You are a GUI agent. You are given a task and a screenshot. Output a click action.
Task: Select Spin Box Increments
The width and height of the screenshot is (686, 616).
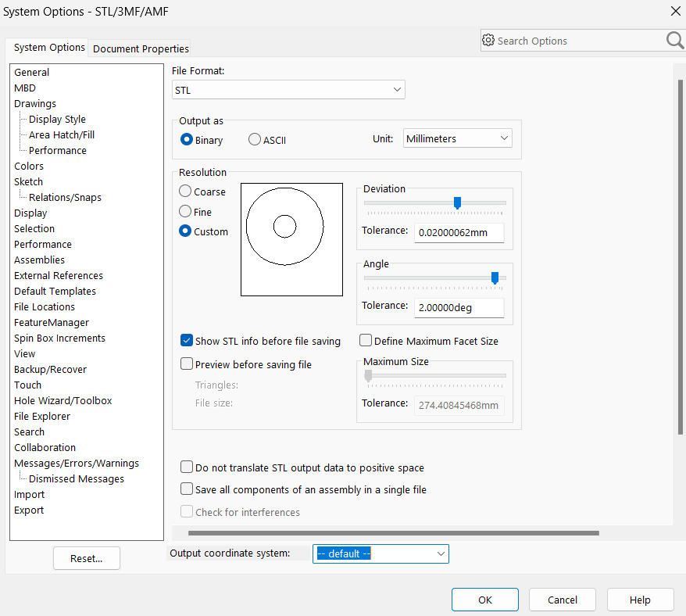pyautogui.click(x=60, y=338)
